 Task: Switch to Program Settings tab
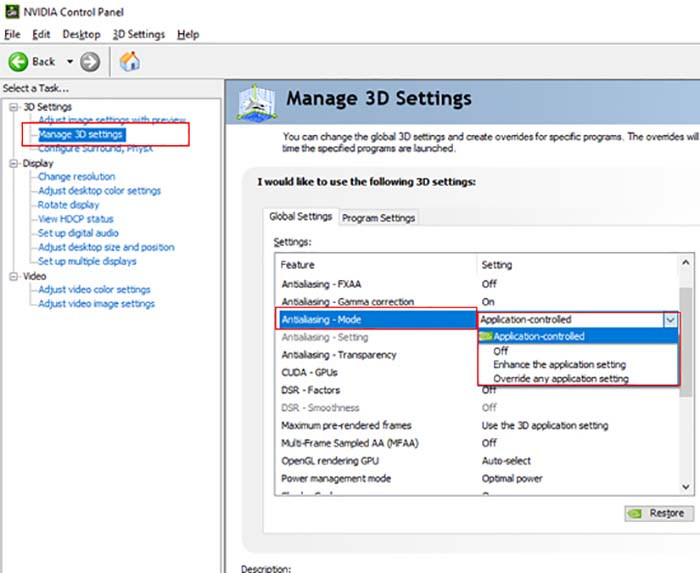click(x=379, y=218)
